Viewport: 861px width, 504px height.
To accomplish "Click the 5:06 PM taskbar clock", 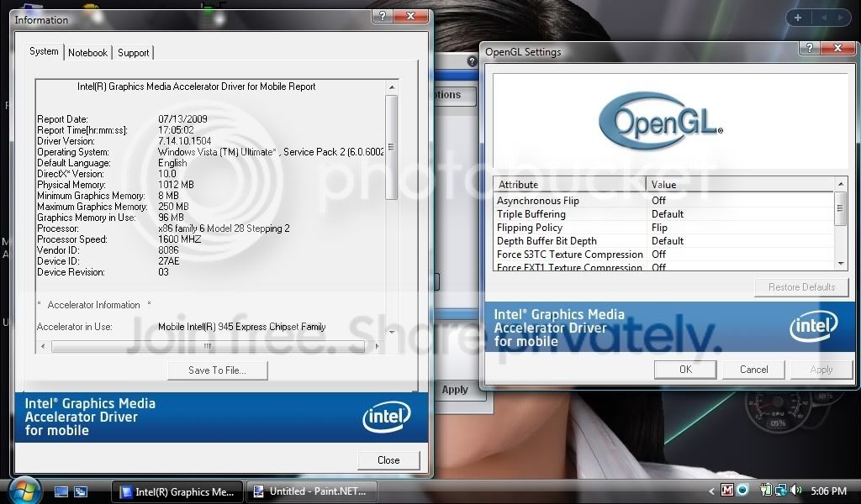I will click(828, 491).
